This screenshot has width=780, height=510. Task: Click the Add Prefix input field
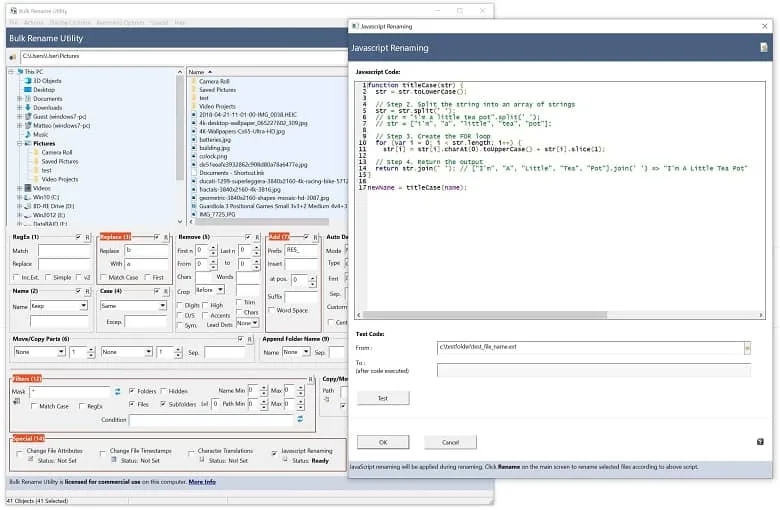301,250
